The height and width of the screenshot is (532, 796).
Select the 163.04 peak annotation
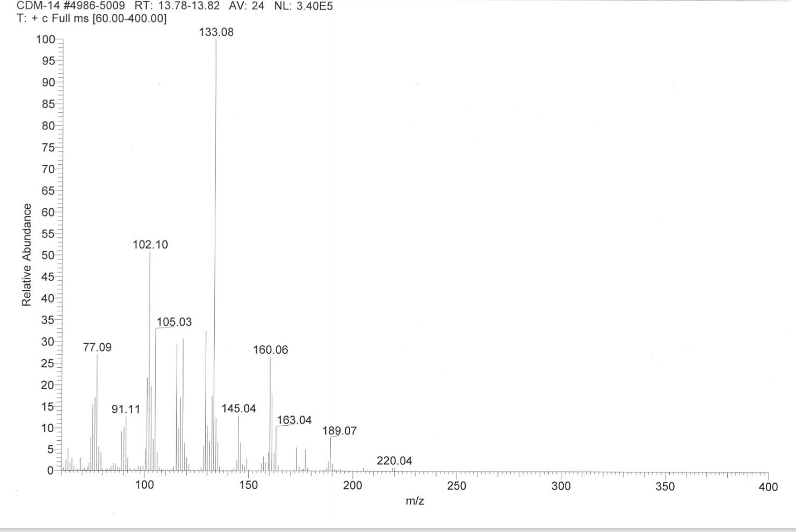pyautogui.click(x=294, y=420)
